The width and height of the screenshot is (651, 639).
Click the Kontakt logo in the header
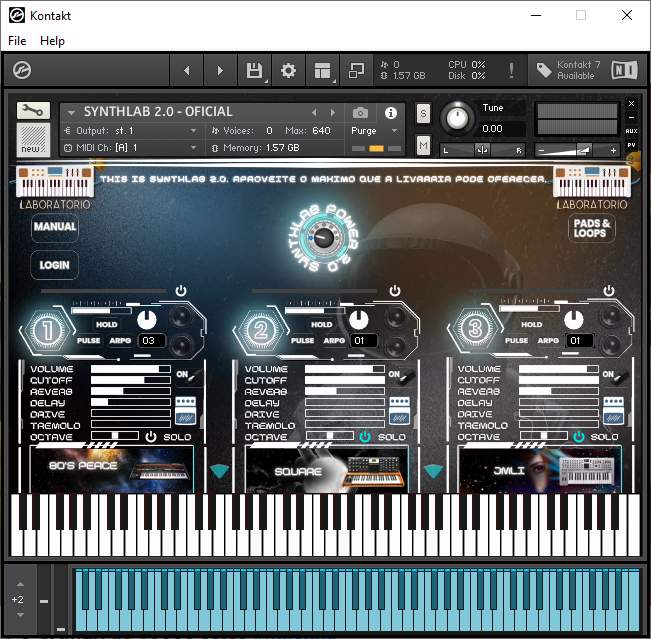(x=22, y=70)
